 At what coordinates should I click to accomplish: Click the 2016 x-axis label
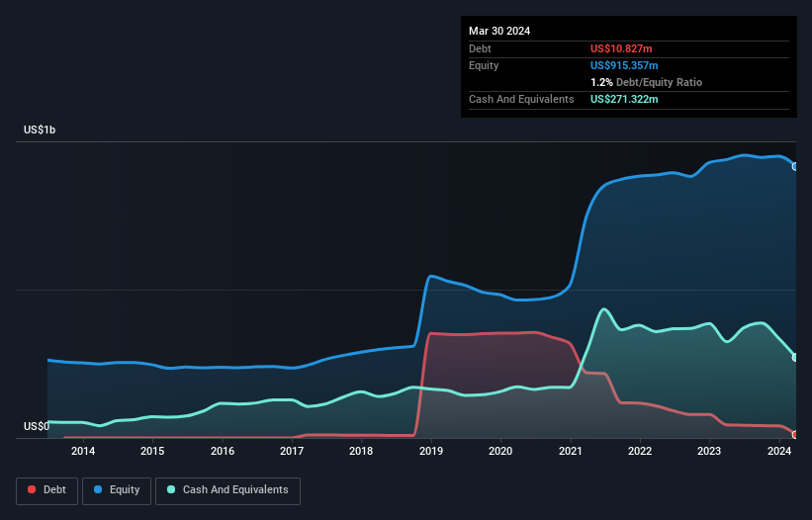pos(223,451)
